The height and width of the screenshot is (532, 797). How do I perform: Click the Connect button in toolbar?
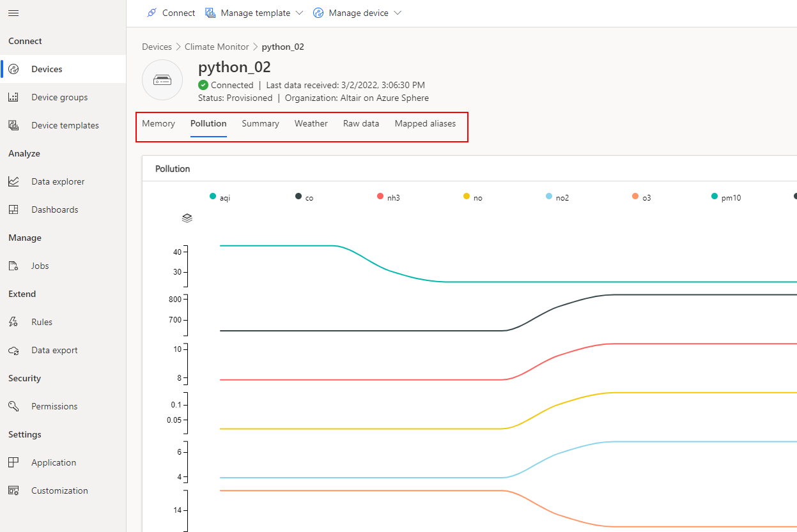(x=171, y=13)
